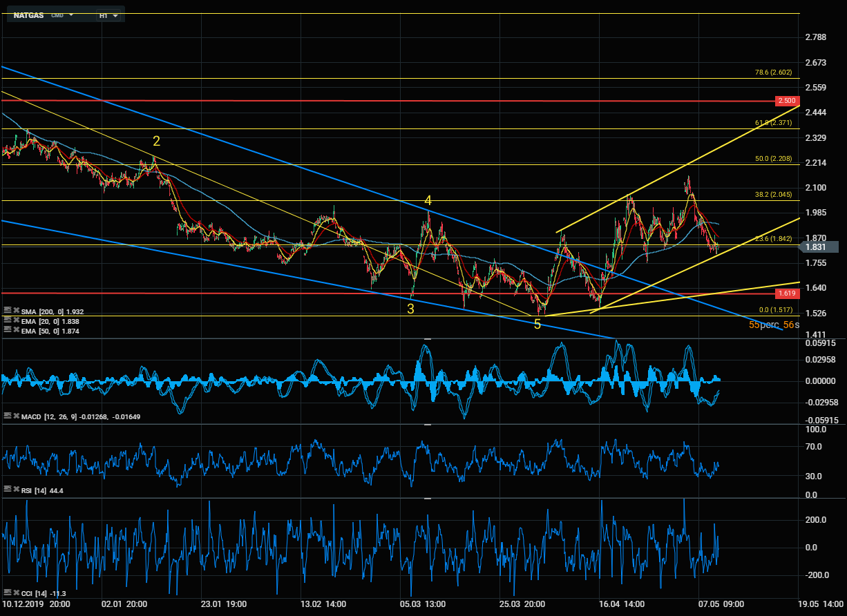Open settings icon for MACD indicator
The height and width of the screenshot is (616, 847).
(6, 416)
